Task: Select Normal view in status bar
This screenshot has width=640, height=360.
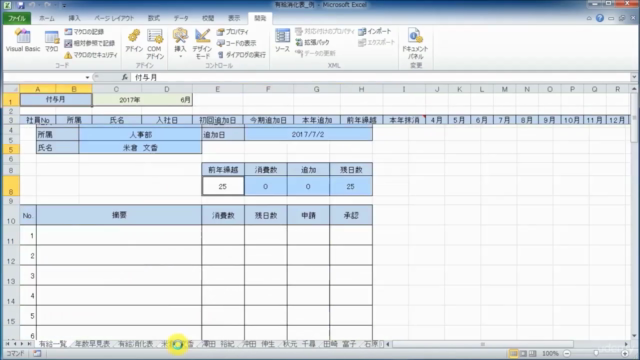Action: (513, 353)
